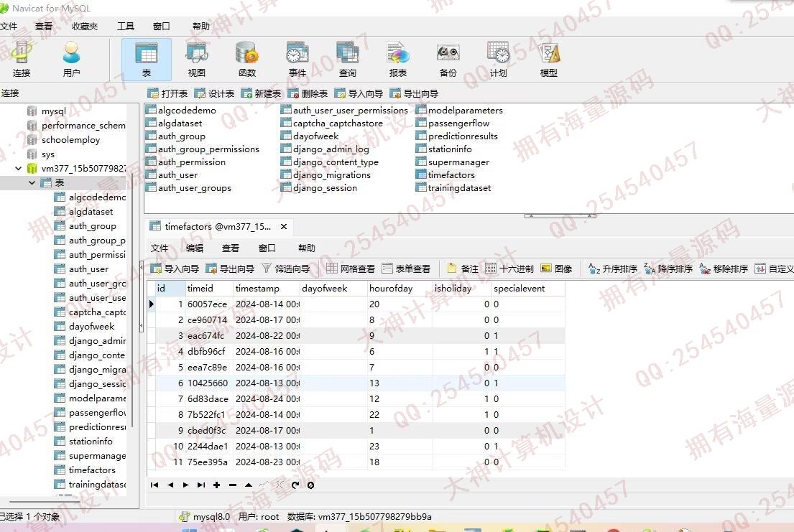Screen dimensions: 794x532
Task: Select the timefactors @vm377 tab
Action: click(218, 227)
